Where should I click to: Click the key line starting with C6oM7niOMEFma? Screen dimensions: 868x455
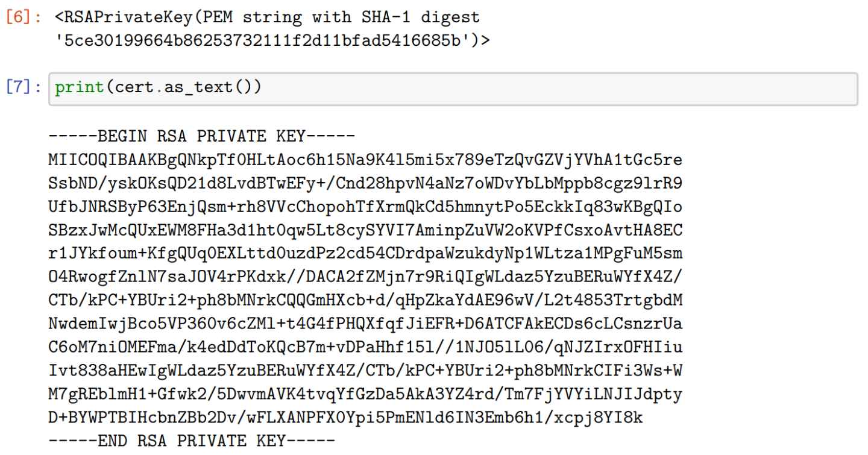pyautogui.click(x=365, y=348)
